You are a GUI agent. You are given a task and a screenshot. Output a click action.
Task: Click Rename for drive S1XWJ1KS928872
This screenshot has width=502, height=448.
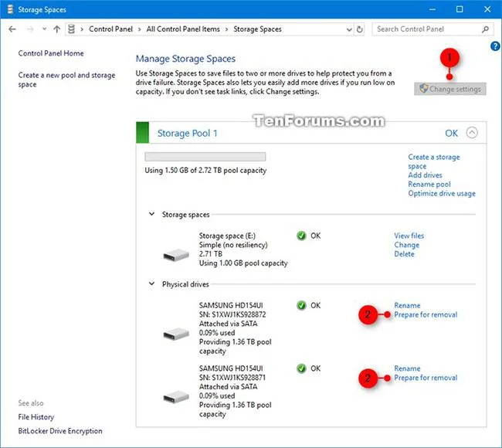407,306
